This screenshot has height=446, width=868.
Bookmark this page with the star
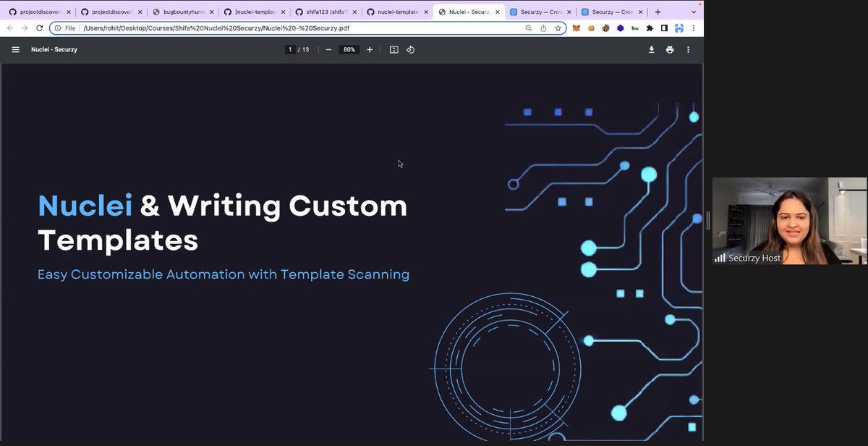pyautogui.click(x=558, y=28)
